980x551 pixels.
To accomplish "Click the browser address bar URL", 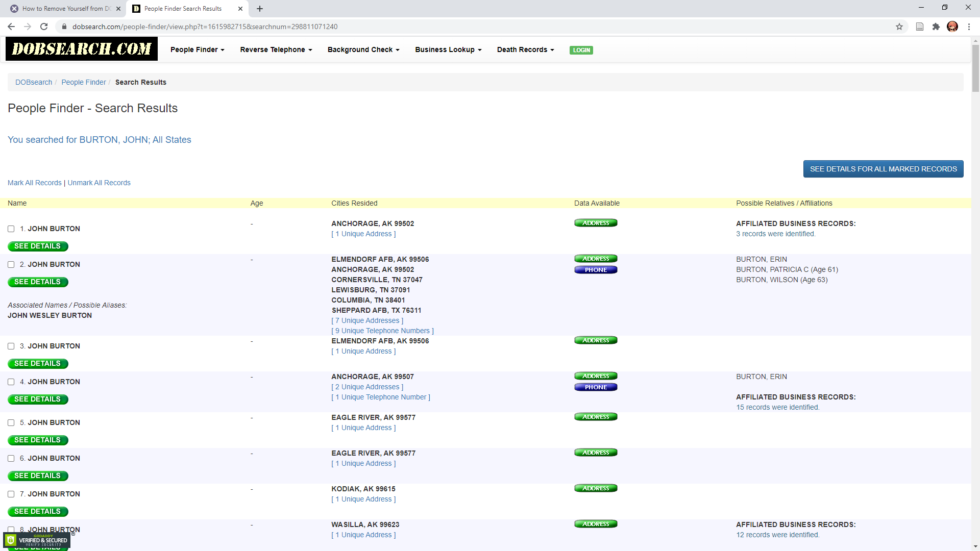I will click(205, 27).
